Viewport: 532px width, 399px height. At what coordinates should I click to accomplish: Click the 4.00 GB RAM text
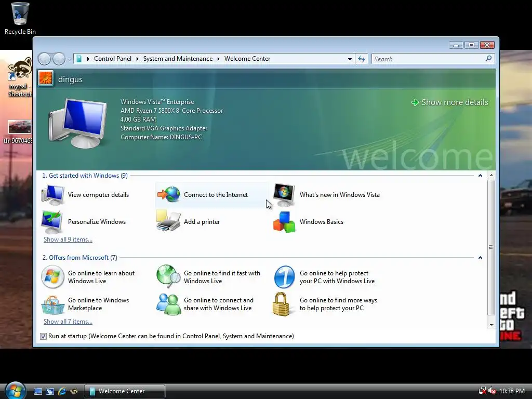pos(138,119)
